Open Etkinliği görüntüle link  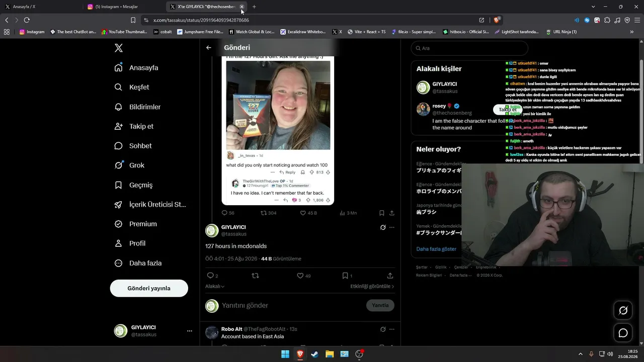pyautogui.click(x=372, y=286)
